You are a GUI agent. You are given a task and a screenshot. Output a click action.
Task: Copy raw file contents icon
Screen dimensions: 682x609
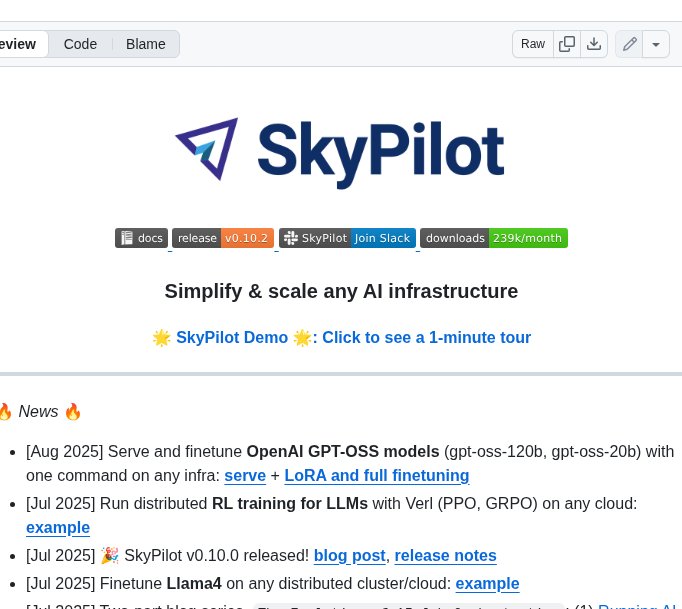(567, 44)
